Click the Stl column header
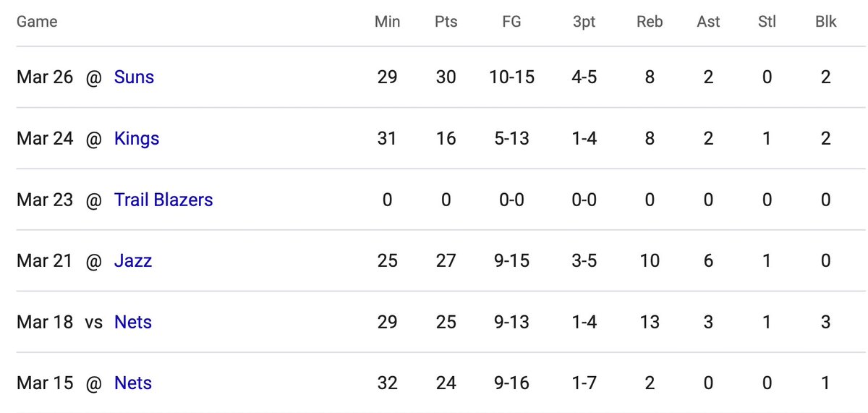Viewport: 868px width, 413px height. click(767, 22)
